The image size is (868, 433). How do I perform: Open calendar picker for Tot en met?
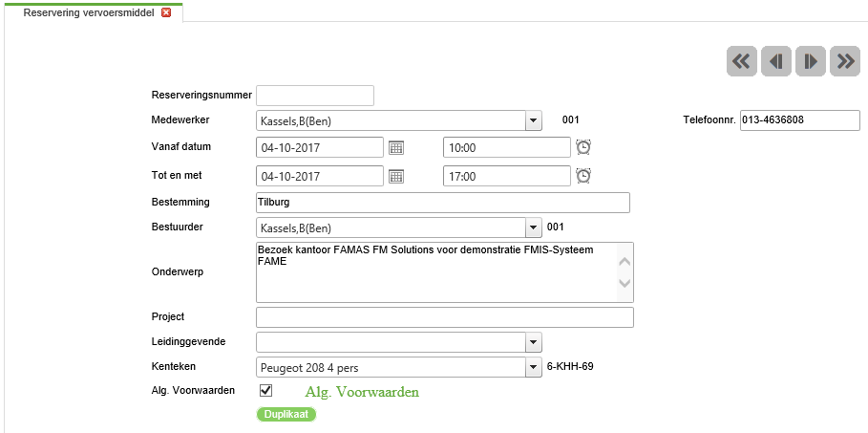coord(395,176)
